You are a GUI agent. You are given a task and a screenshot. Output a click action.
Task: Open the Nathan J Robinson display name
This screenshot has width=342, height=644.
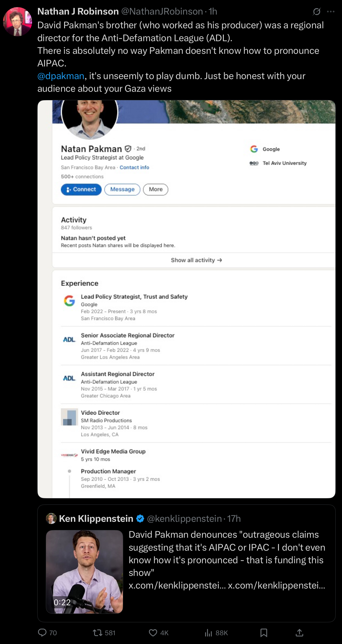point(78,11)
